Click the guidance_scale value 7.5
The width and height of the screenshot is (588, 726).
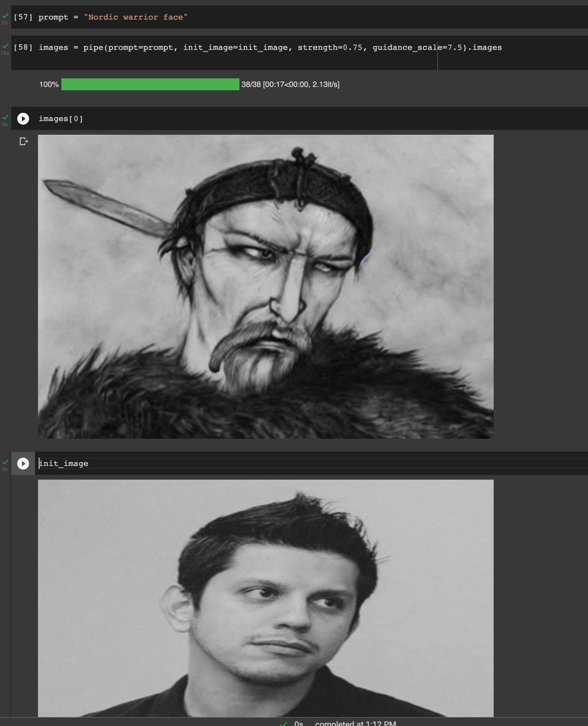point(454,47)
